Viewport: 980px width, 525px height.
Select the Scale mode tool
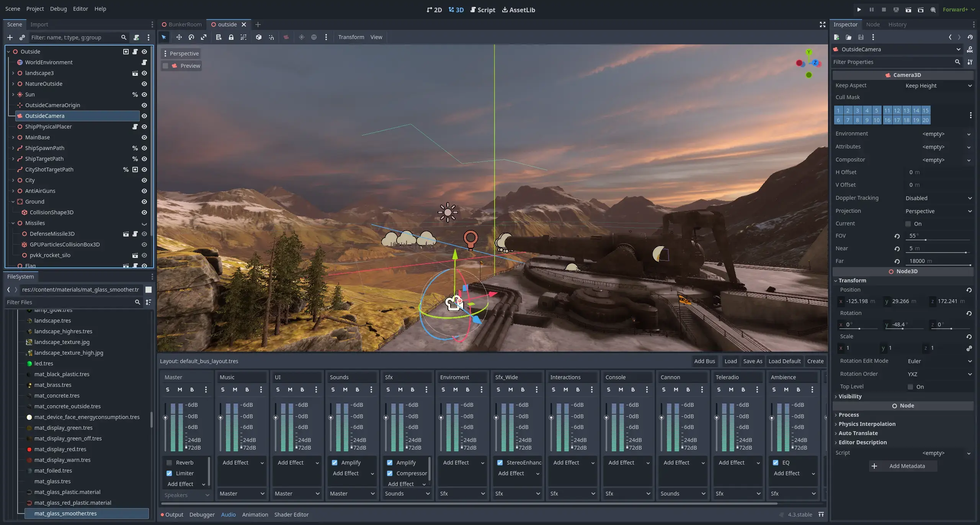tap(204, 37)
